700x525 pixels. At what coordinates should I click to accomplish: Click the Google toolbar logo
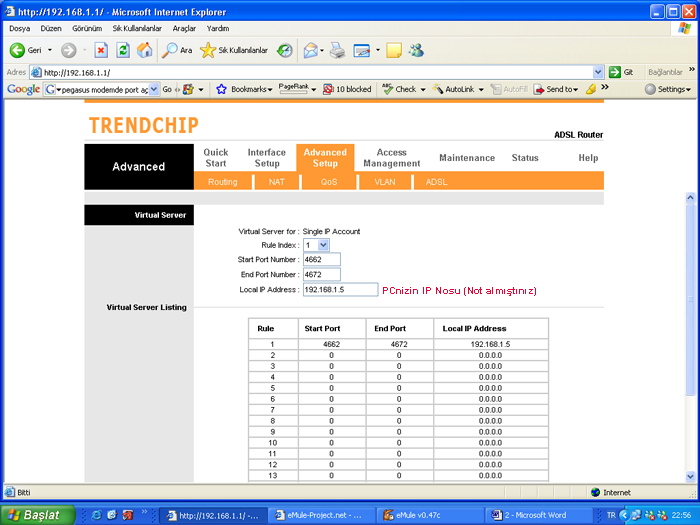coord(24,89)
